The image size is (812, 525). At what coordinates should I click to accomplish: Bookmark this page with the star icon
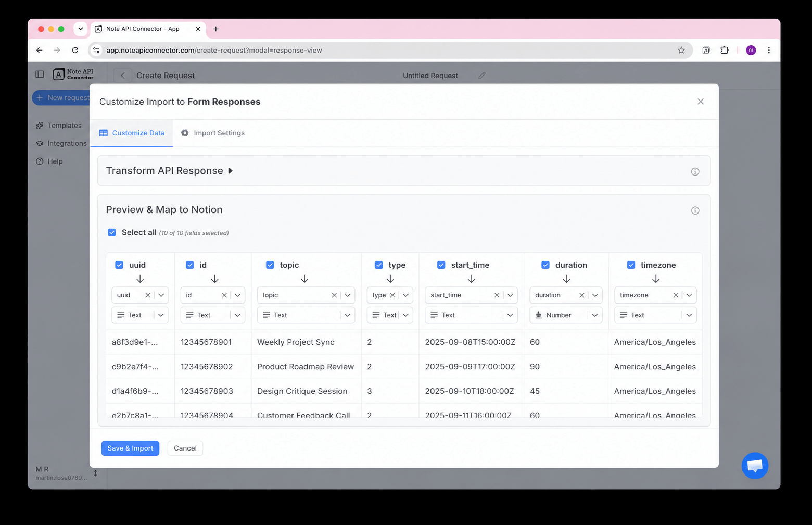681,51
